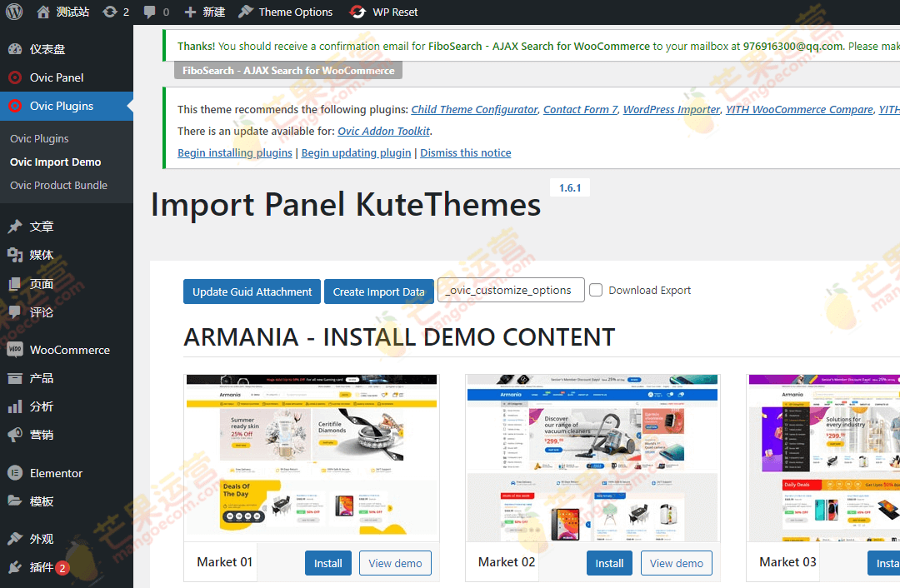The width and height of the screenshot is (900, 588).
Task: Click the WordPress logo in the admin bar
Action: click(13, 12)
